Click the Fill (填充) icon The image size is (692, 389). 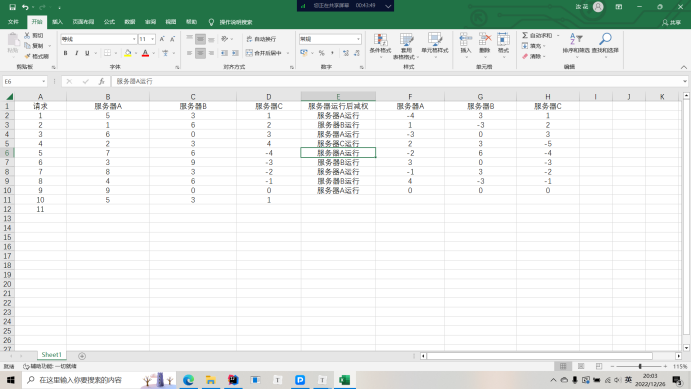(x=525, y=46)
